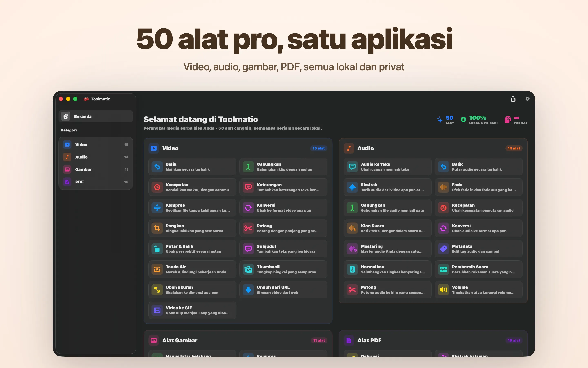Click the Normalkan tool icon
This screenshot has width=588, height=368.
point(352,269)
